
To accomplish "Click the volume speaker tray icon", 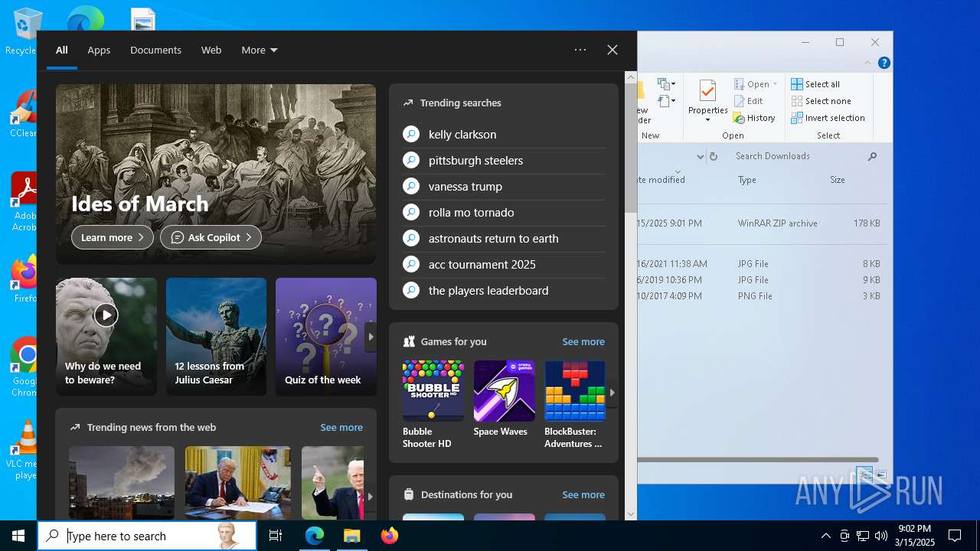I will 881,536.
